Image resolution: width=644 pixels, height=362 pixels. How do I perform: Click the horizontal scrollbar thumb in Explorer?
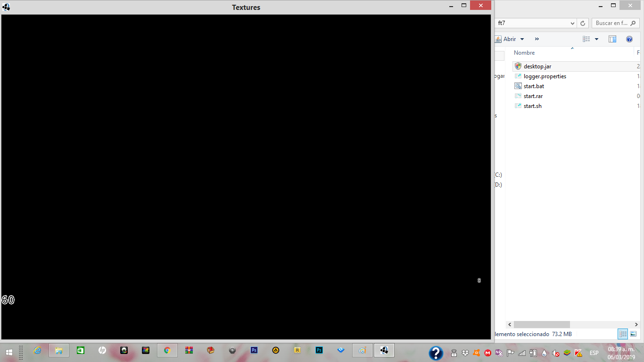[x=542, y=325]
